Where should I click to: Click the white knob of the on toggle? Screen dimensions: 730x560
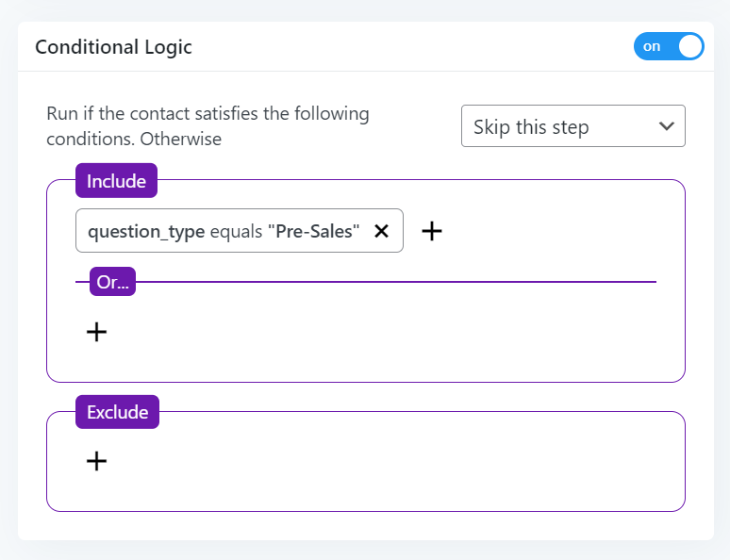(689, 46)
